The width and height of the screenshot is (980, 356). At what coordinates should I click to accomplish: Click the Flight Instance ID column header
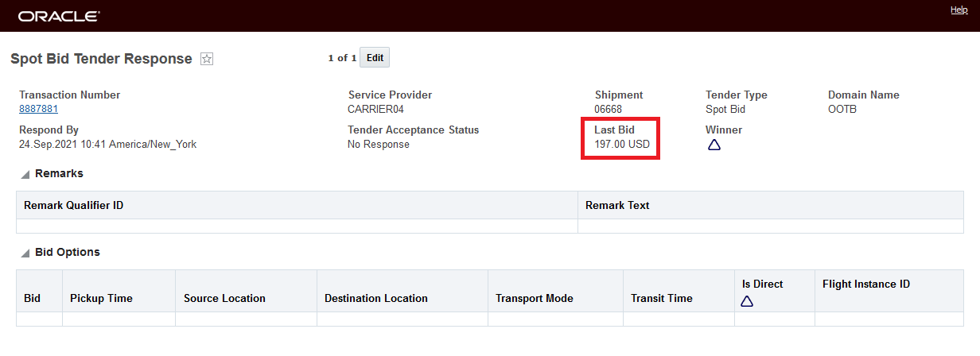click(866, 284)
